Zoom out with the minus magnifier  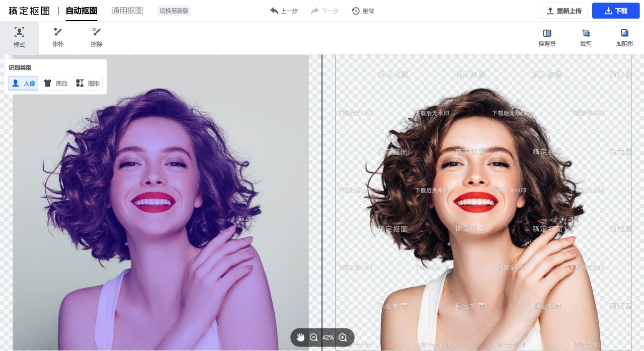pyautogui.click(x=313, y=337)
